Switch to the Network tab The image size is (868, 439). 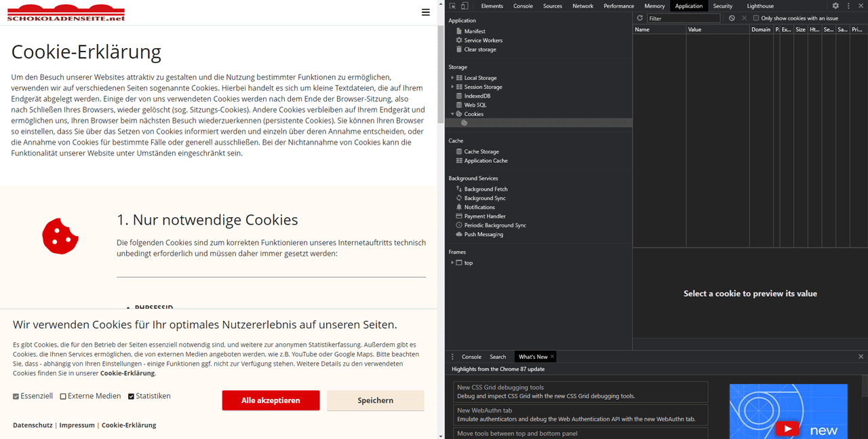(x=583, y=5)
